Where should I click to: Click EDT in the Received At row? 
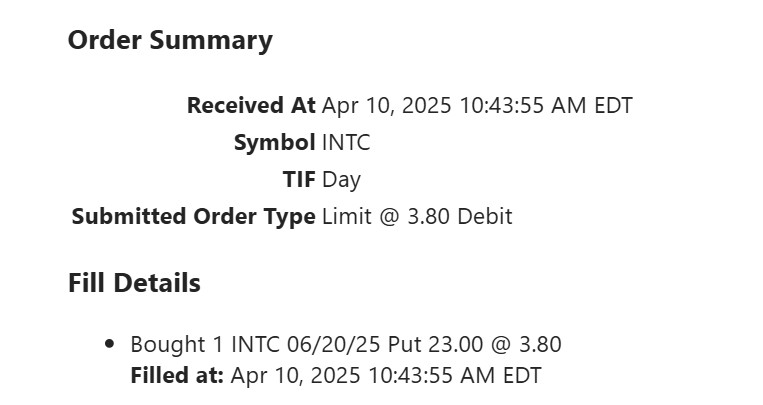pyautogui.click(x=613, y=105)
